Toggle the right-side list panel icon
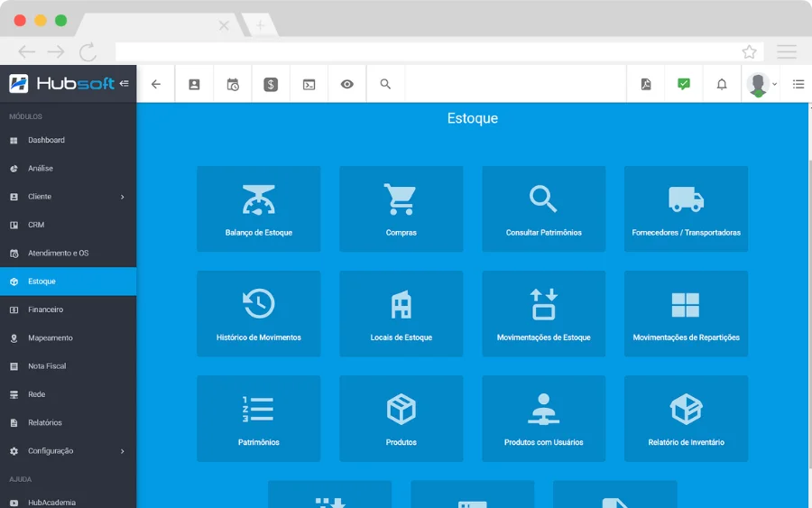Viewport: 812px width, 508px height. 798,84
